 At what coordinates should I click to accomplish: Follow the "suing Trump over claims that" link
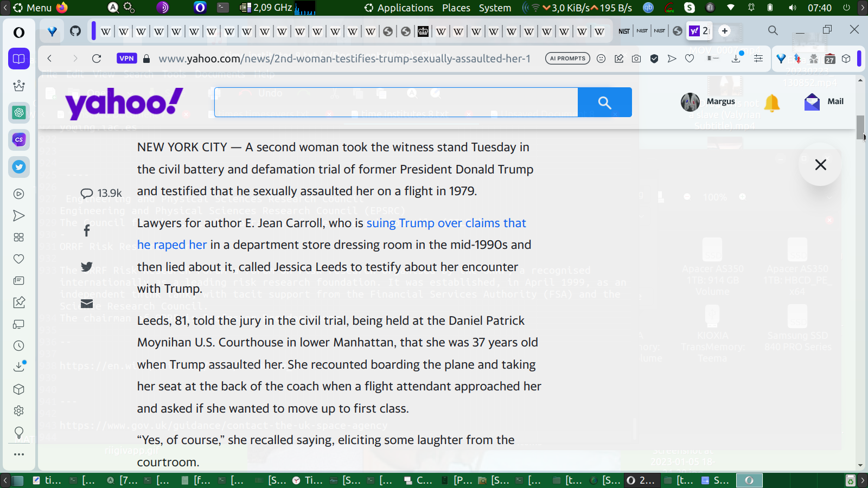point(446,223)
